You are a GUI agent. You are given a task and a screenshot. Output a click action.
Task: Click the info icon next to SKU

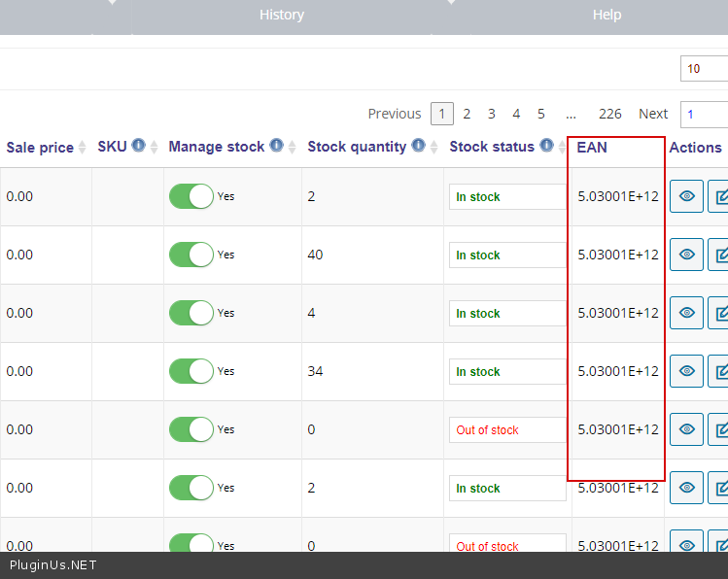pos(138,146)
